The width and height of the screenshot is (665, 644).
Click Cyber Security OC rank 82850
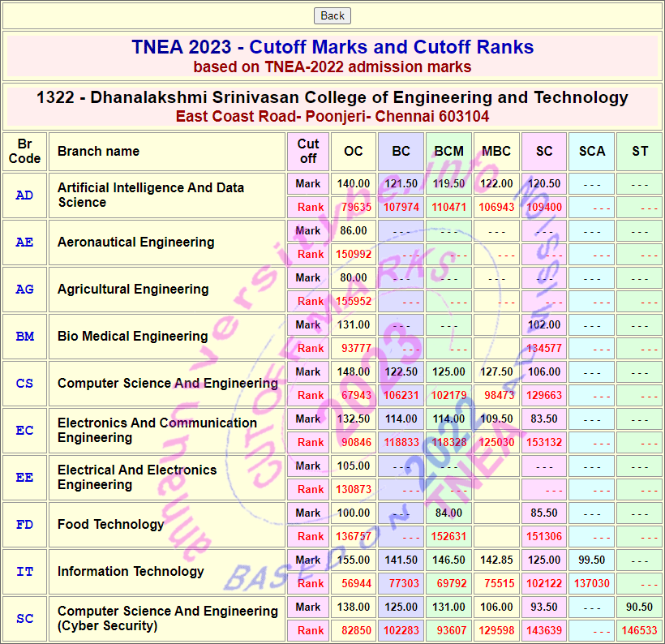(x=356, y=631)
